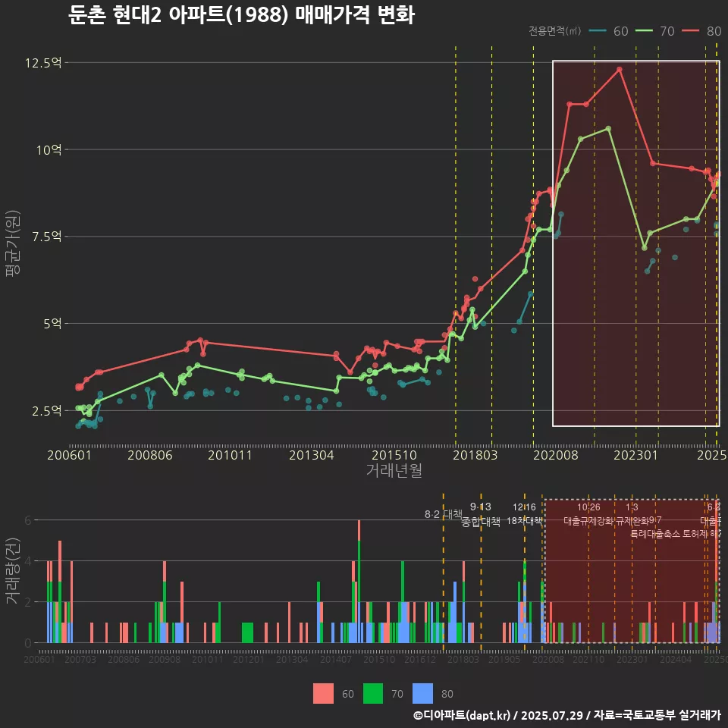Viewport: 728px width, 728px height.
Task: Select 200806 on the price chart x-axis
Action: click(150, 455)
